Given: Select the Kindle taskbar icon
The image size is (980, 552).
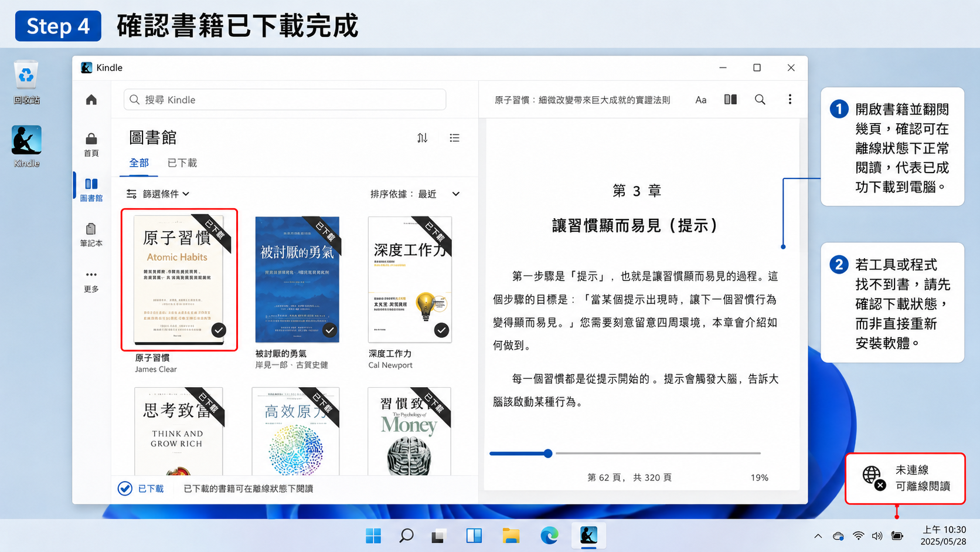Looking at the screenshot, I should coord(588,536).
